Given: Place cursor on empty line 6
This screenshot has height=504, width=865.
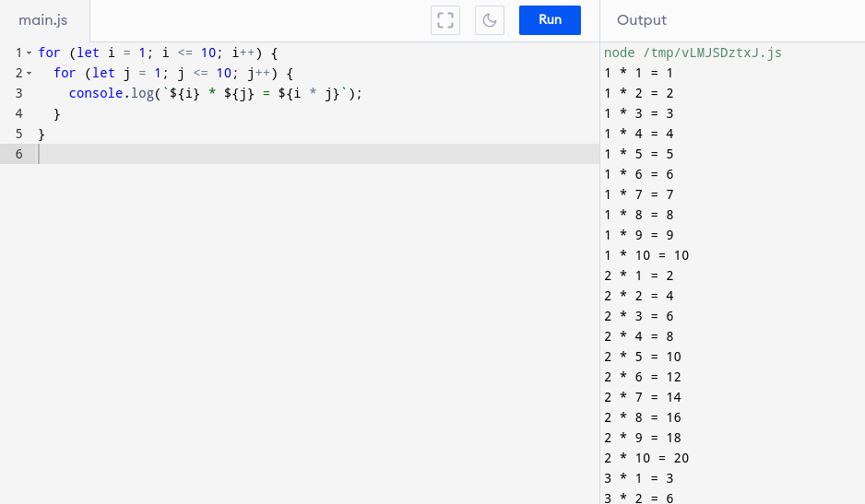Looking at the screenshot, I should [319, 154].
